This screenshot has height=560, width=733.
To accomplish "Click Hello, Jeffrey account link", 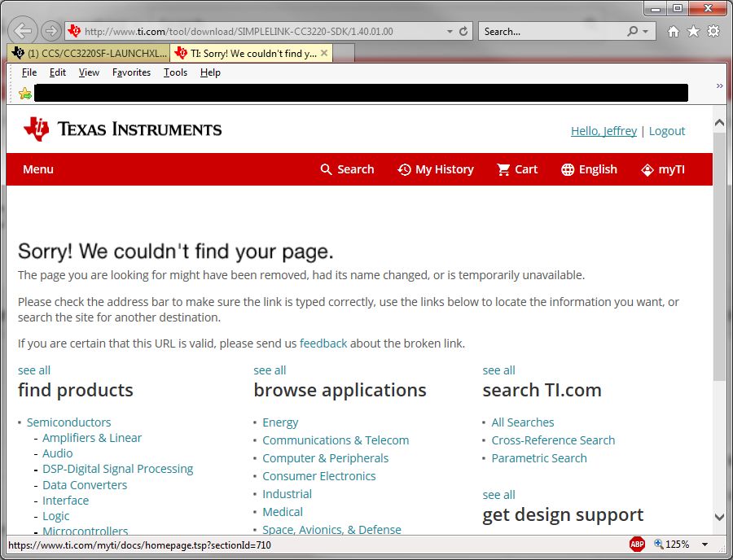I will pos(604,131).
